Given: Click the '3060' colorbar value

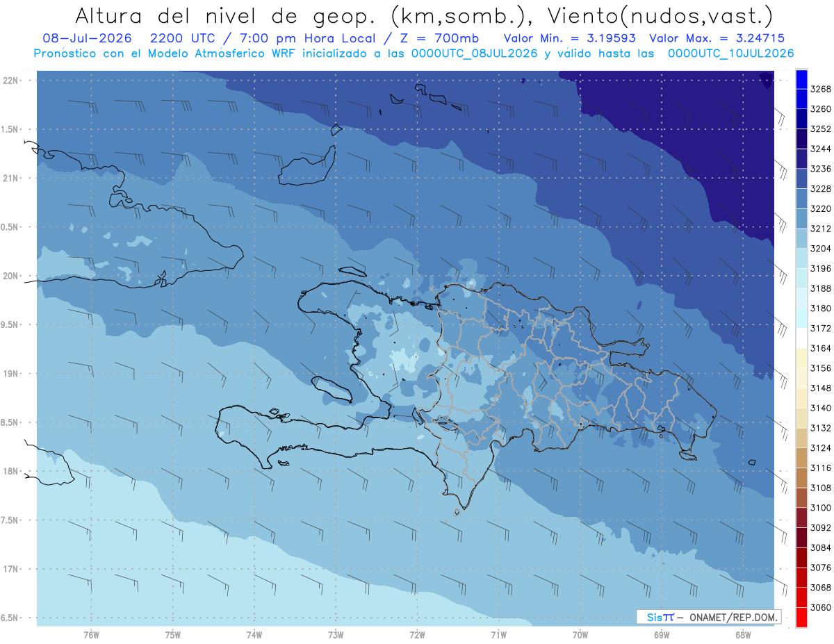Looking at the screenshot, I should click(x=820, y=607).
